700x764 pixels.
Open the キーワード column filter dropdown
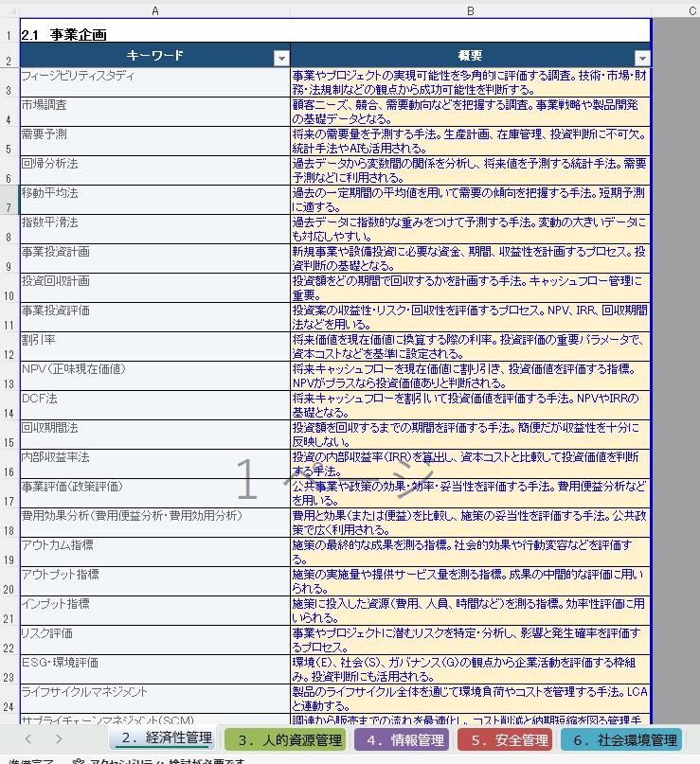281,59
